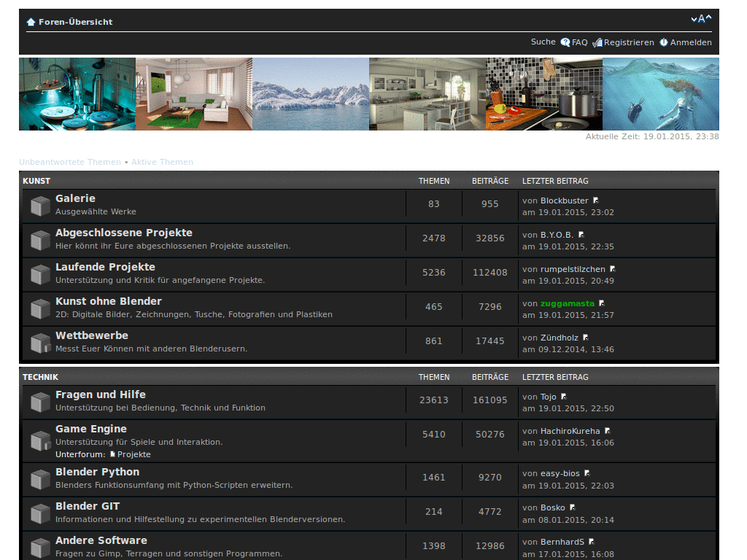View Blockbuster's user profile

click(564, 201)
